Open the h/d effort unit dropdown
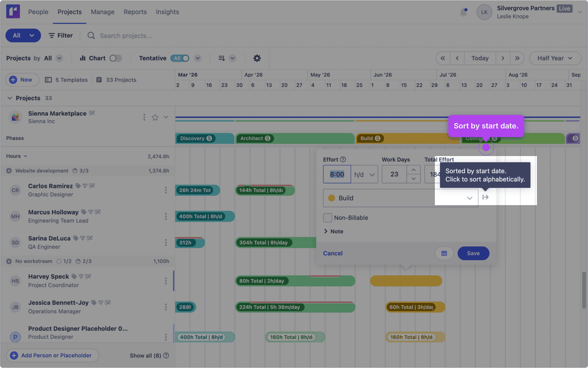Screen dimensions: 588x368 click(x=364, y=174)
